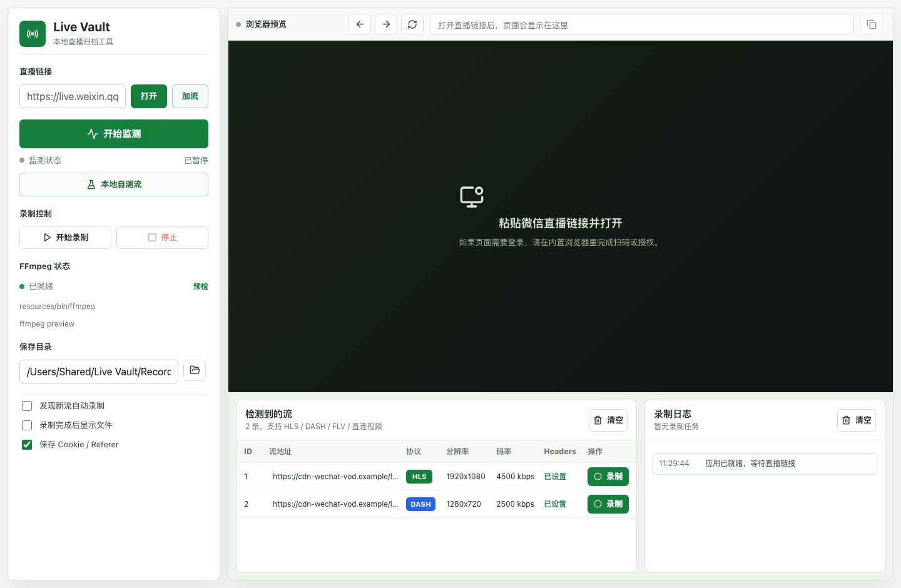Run 本地自测流 local test stream
Viewport: 901px width, 588px height.
point(114,185)
